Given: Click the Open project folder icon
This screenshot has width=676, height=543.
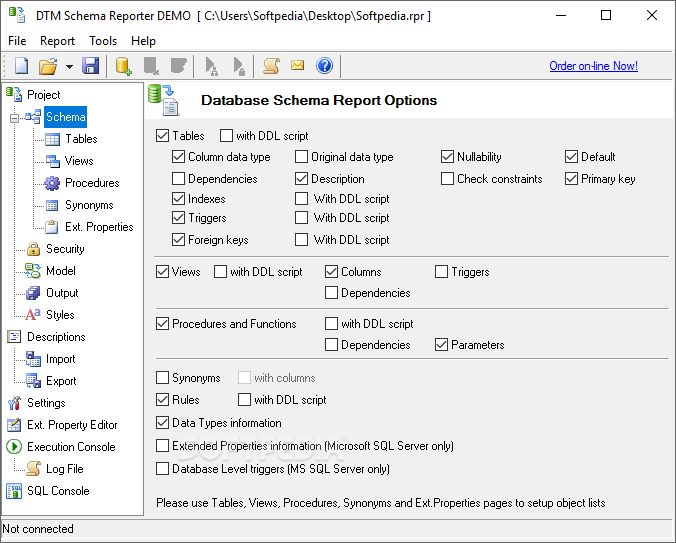Looking at the screenshot, I should click(48, 66).
